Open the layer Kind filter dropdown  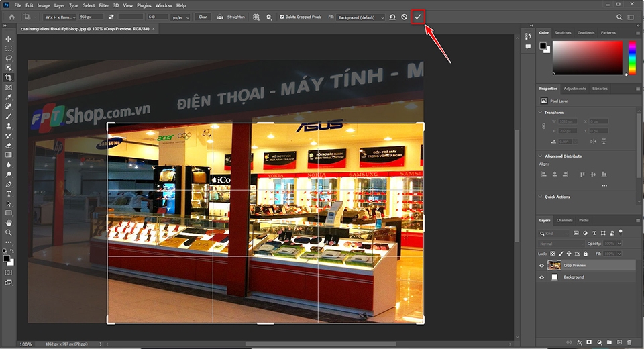point(555,233)
